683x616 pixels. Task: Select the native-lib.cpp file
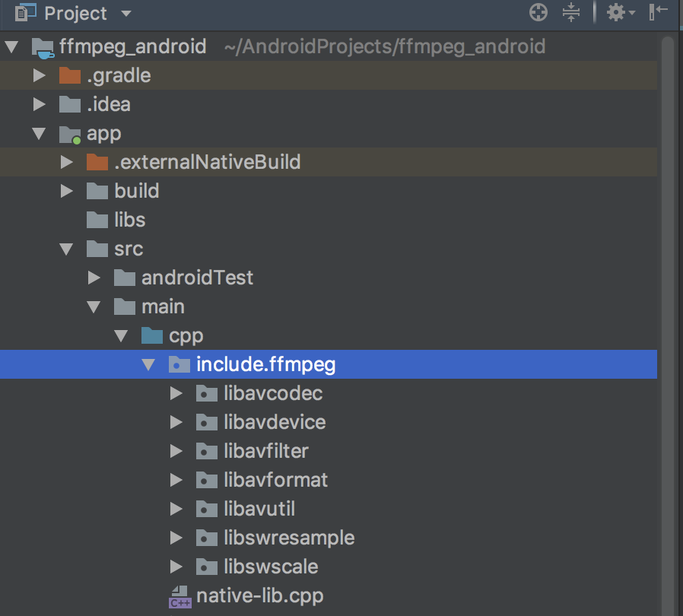[x=259, y=595]
